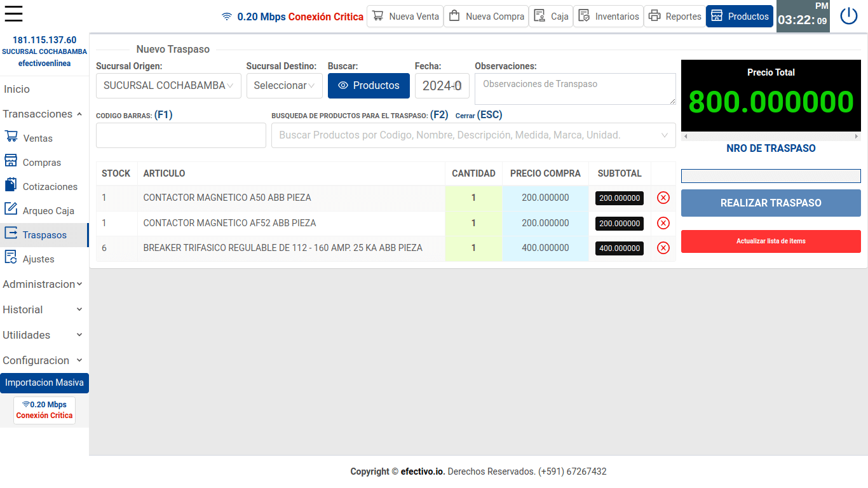Open Caja from top toolbar
Viewport: 868px width, 488px height.
tap(551, 16)
